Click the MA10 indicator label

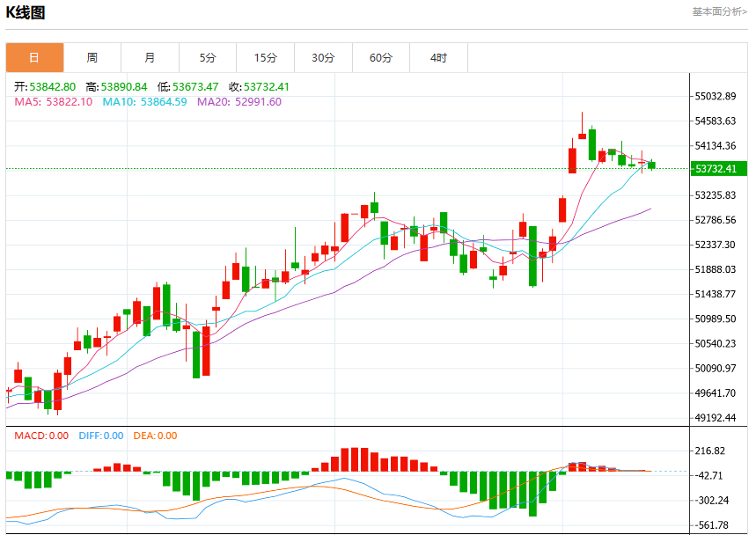click(x=144, y=102)
